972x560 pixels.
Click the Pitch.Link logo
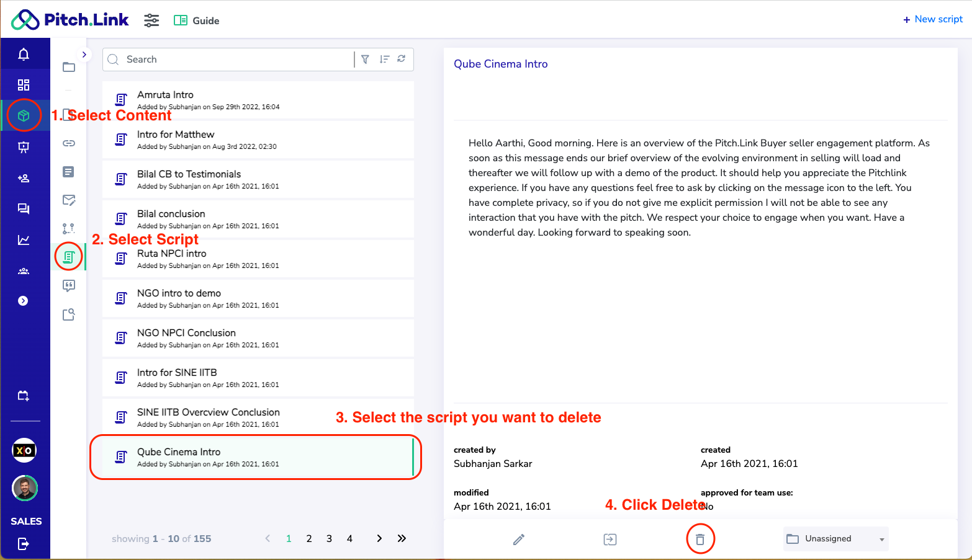pos(70,20)
